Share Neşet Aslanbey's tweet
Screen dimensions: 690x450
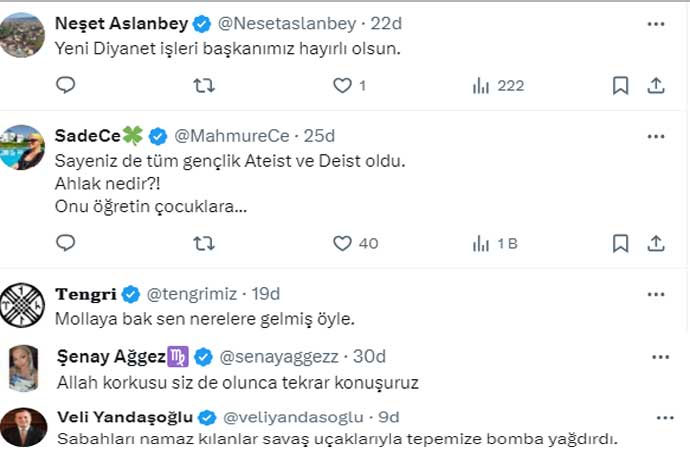(x=656, y=86)
